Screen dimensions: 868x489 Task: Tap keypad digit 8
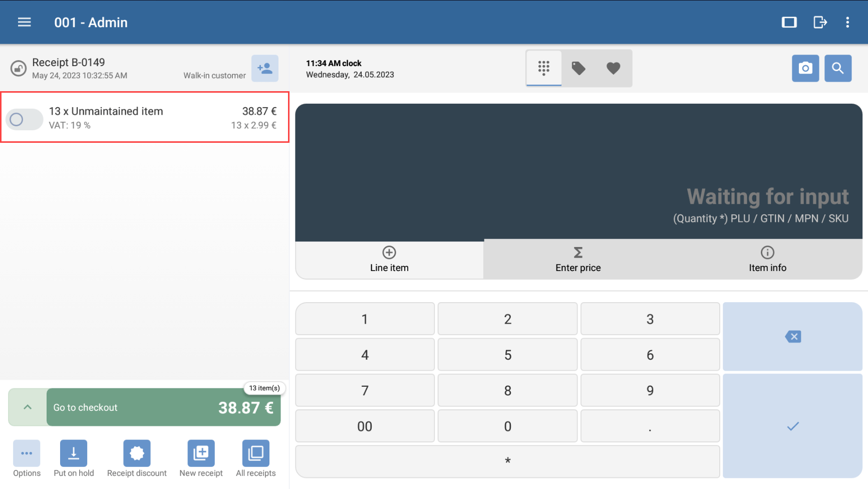[507, 390]
